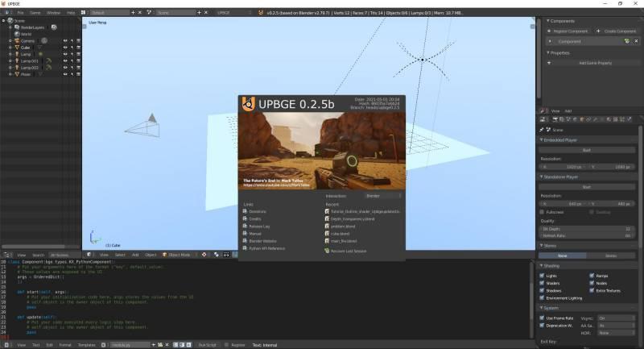Click the pin icon beside Scene breadcrumb
The height and width of the screenshot is (349, 644).
click(x=542, y=130)
